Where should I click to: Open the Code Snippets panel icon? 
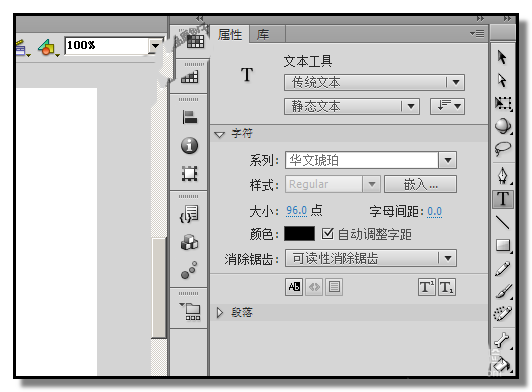(189, 214)
